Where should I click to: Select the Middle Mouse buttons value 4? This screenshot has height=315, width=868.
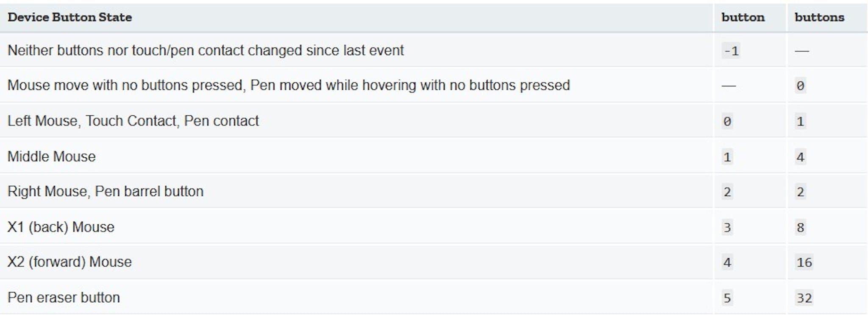tap(800, 157)
